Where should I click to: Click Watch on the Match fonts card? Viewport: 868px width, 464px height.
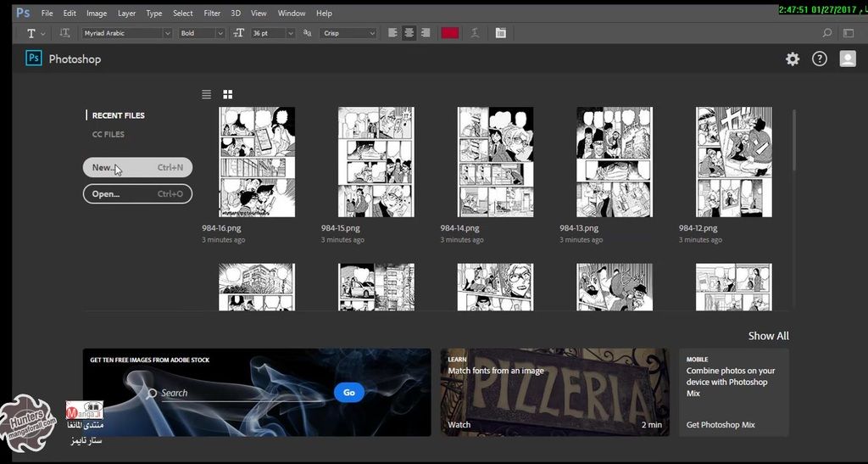pyautogui.click(x=459, y=425)
